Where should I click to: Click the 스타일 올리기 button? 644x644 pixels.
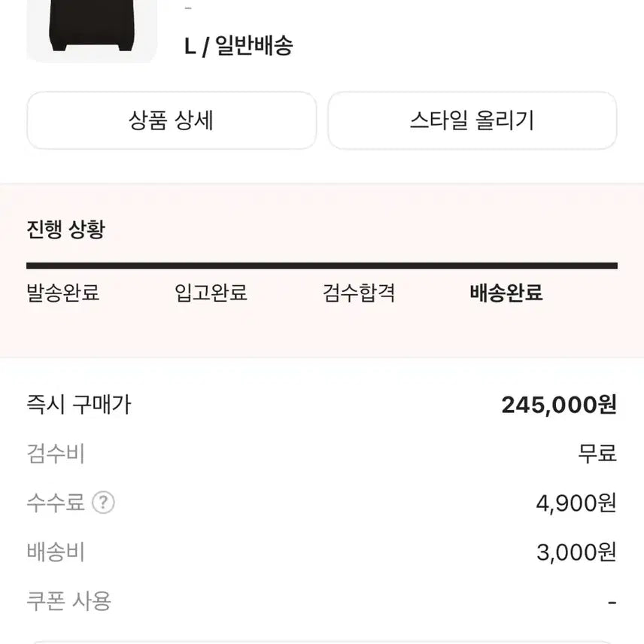(x=472, y=120)
